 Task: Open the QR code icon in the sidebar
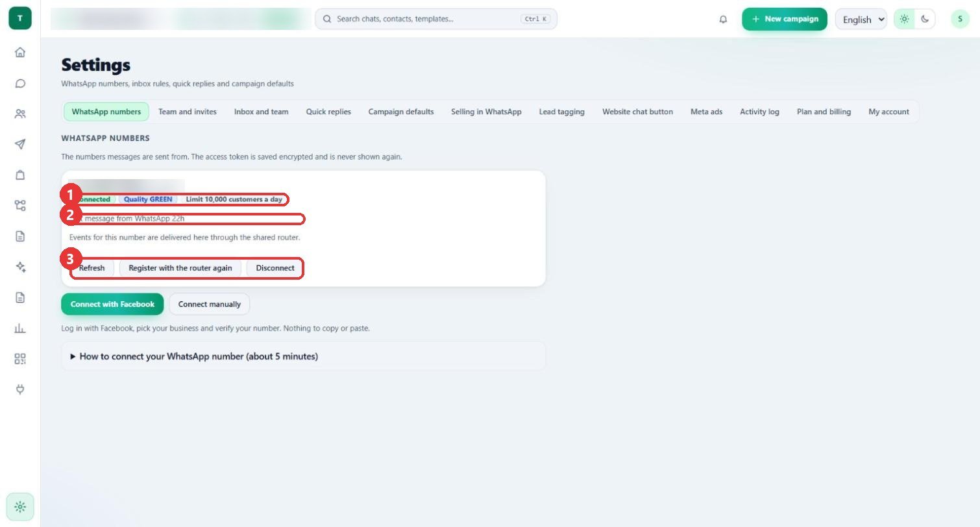pos(20,359)
